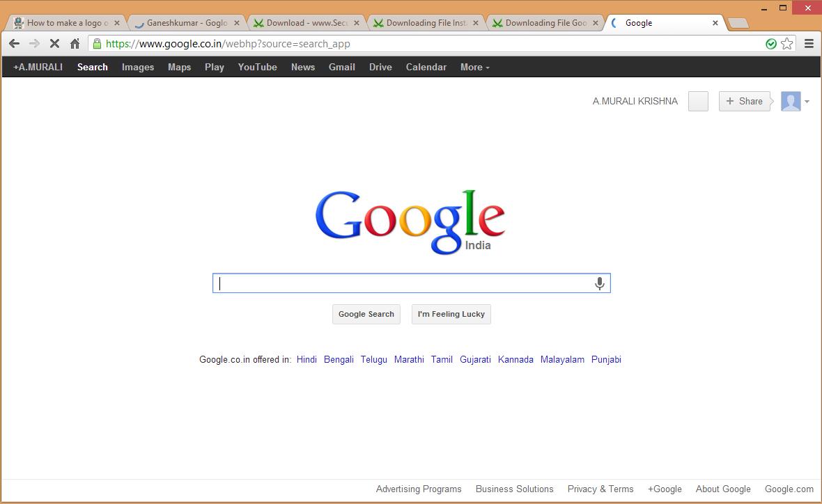The width and height of the screenshot is (822, 504).
Task: Click the Google Search button
Action: [x=366, y=315]
